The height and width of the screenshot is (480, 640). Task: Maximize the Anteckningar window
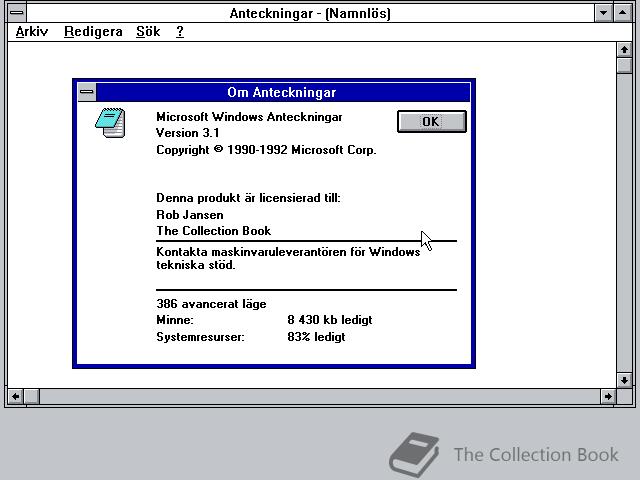click(622, 13)
